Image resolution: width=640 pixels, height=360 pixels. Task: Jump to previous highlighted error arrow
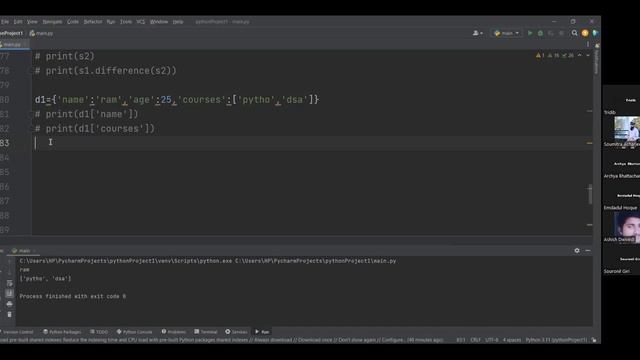580,56
